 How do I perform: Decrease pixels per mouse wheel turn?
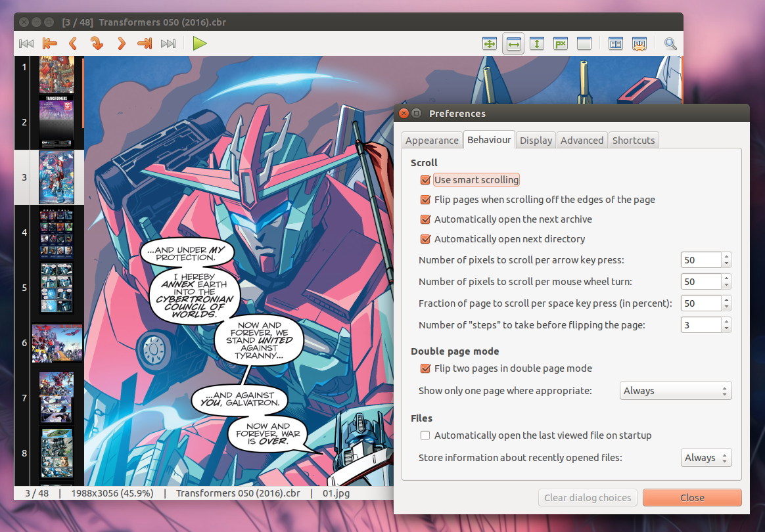click(x=726, y=285)
